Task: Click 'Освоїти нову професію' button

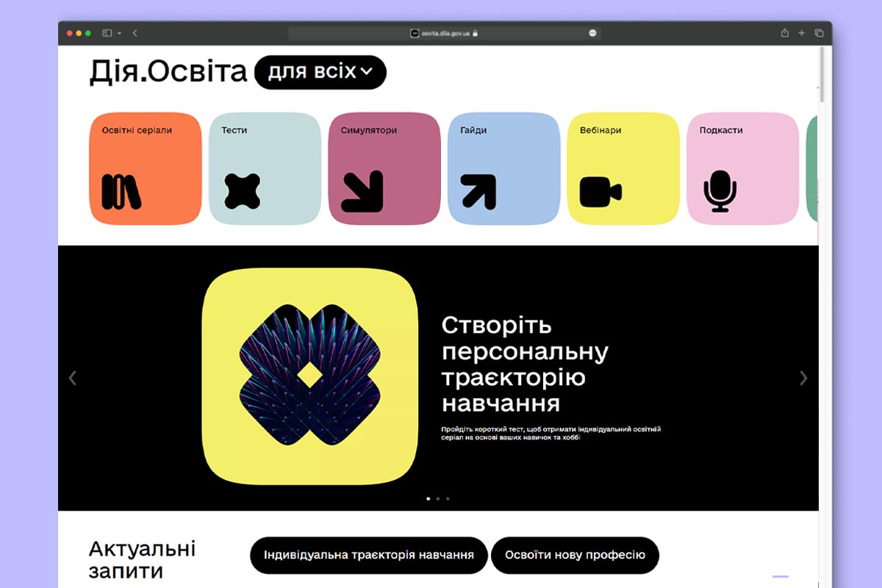Action: coord(575,555)
